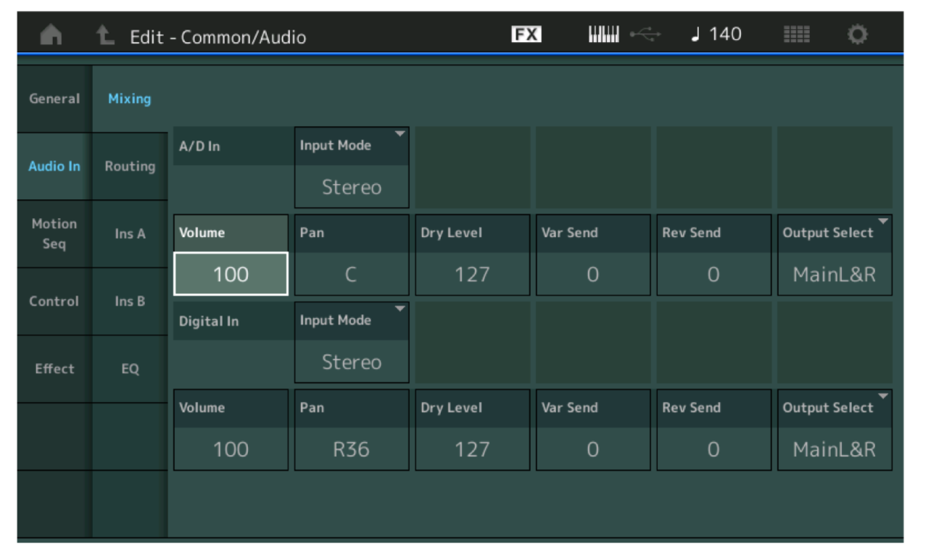Select the Digital In Var Send value
939x560 pixels.
[x=593, y=449]
